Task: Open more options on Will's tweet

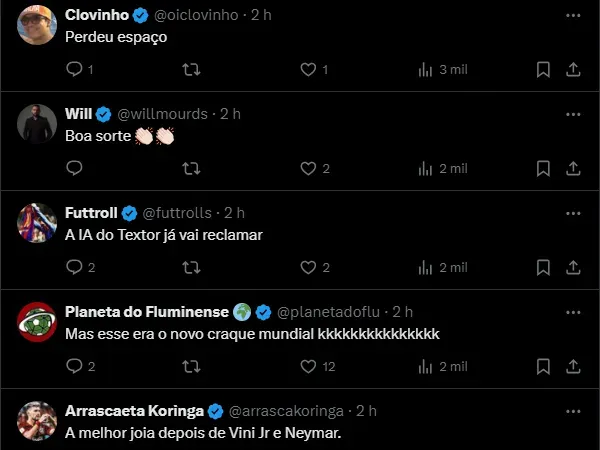Action: pos(572,114)
